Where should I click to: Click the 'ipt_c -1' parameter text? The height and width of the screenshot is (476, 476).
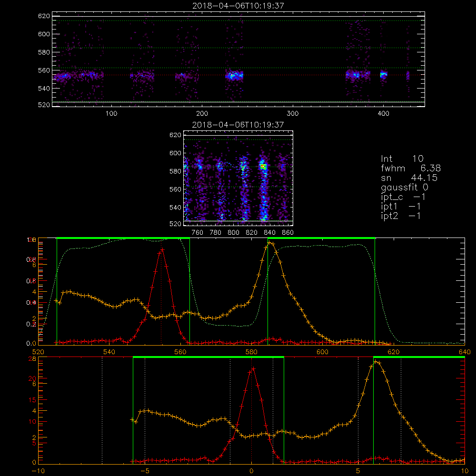(x=403, y=197)
